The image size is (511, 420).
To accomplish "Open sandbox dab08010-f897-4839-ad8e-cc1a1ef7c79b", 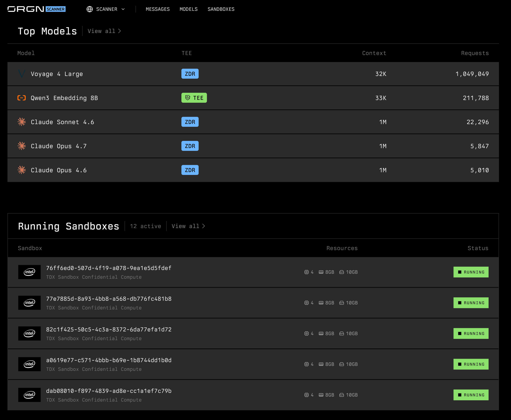I will tap(109, 391).
